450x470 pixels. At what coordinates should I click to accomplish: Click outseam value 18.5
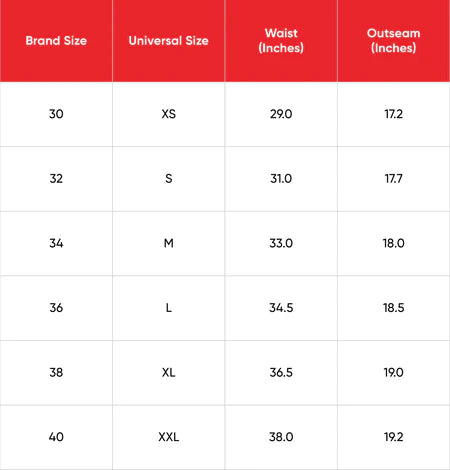pyautogui.click(x=394, y=308)
